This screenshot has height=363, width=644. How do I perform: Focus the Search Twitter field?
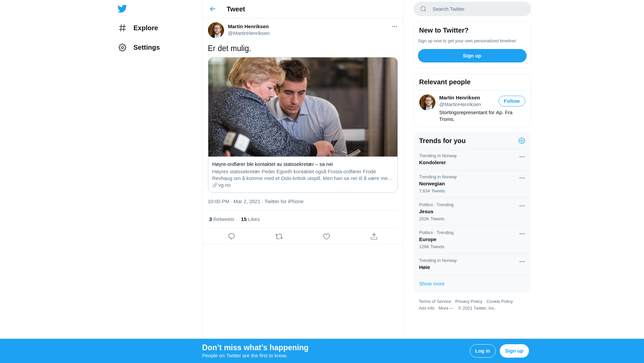(x=472, y=9)
